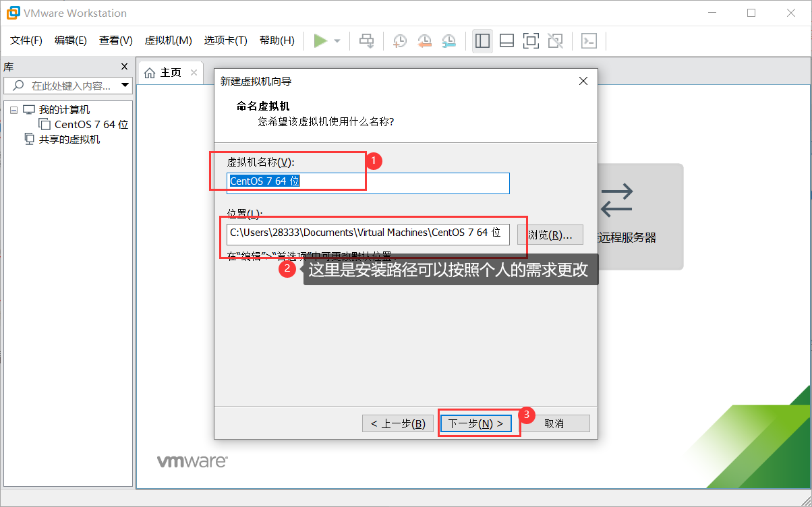The width and height of the screenshot is (812, 507).
Task: Close the 主页 tab
Action: [x=194, y=73]
